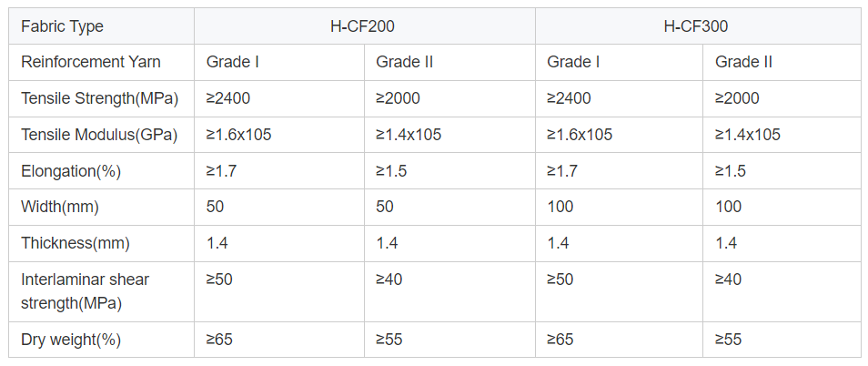This screenshot has height=366, width=868.
Task: Click H-CF200 Grade II width value 50
Action: [x=385, y=207]
